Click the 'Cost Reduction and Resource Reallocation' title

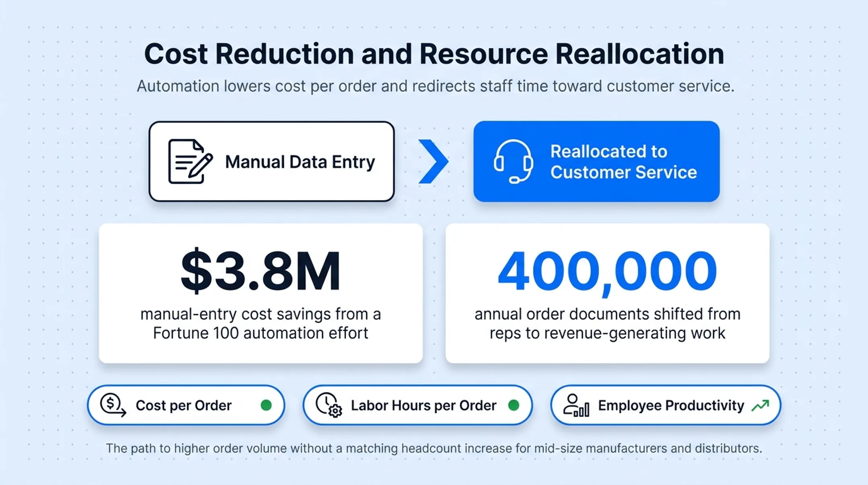[x=434, y=53]
